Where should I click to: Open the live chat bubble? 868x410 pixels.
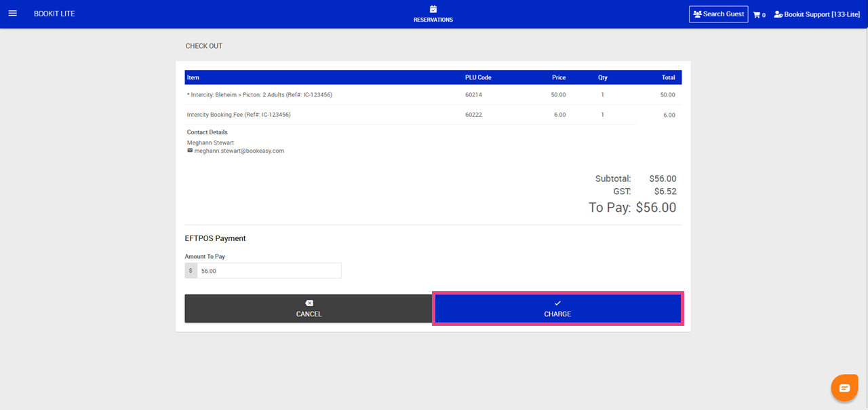(x=844, y=388)
